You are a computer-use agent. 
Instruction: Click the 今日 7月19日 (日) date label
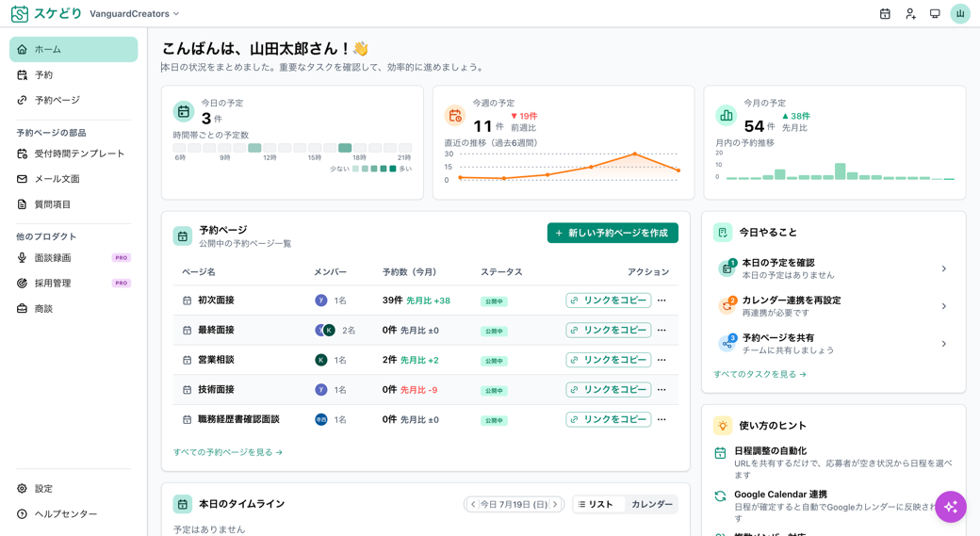point(514,504)
